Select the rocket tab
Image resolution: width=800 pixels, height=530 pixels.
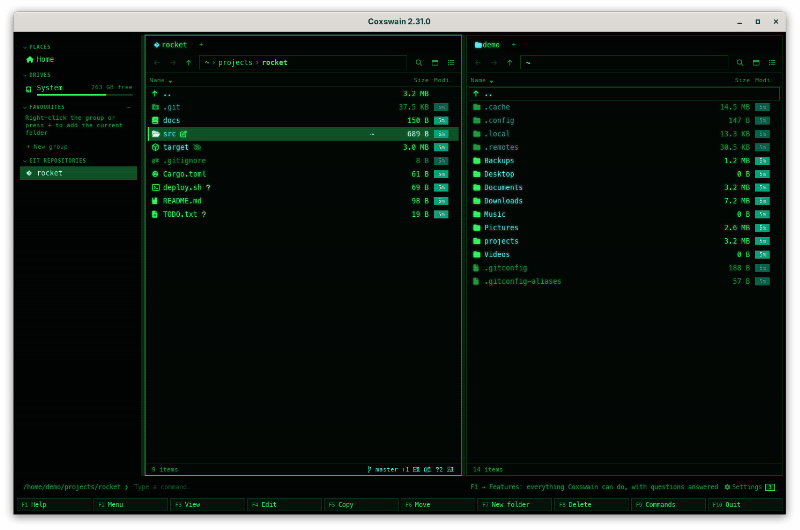[x=170, y=45]
